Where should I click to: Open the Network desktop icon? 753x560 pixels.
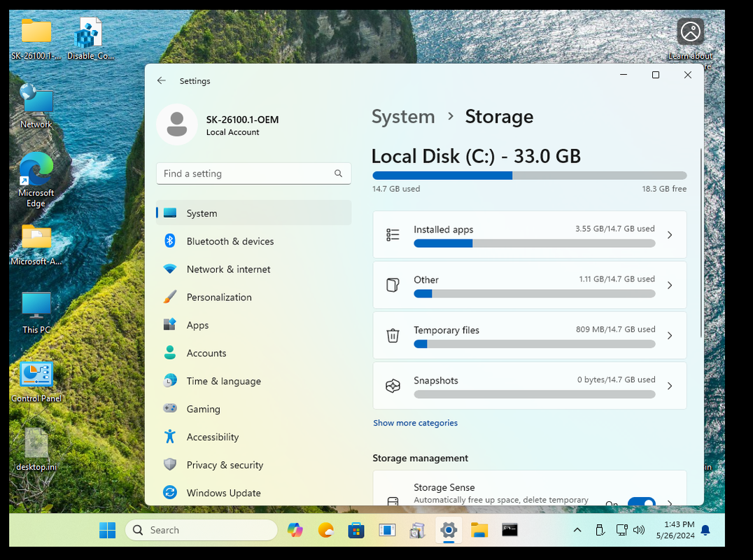click(36, 106)
